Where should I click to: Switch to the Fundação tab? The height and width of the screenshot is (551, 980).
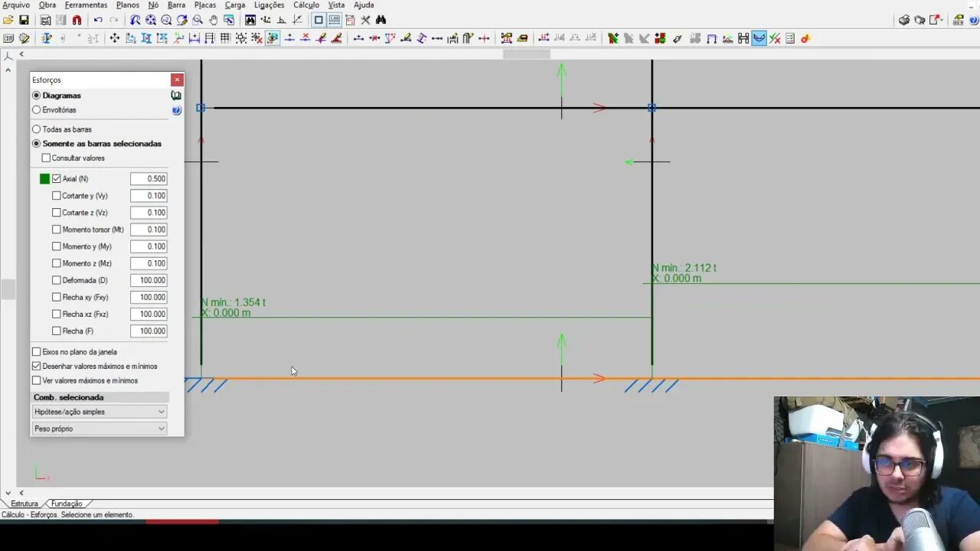coord(67,504)
